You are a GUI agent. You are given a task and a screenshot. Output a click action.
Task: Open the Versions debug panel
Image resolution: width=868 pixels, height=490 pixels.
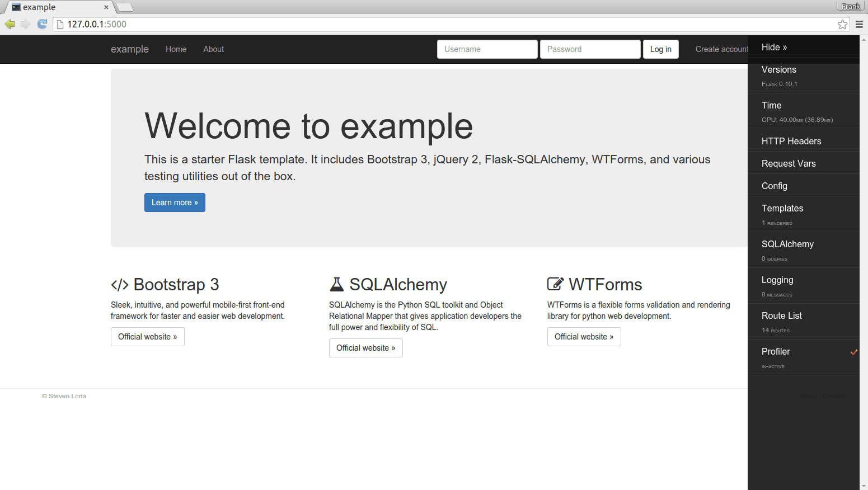(804, 76)
